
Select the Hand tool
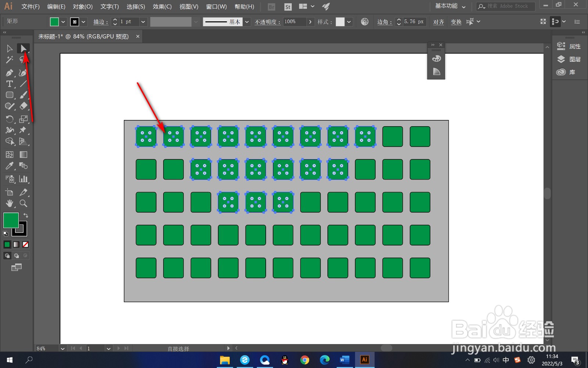tap(10, 203)
